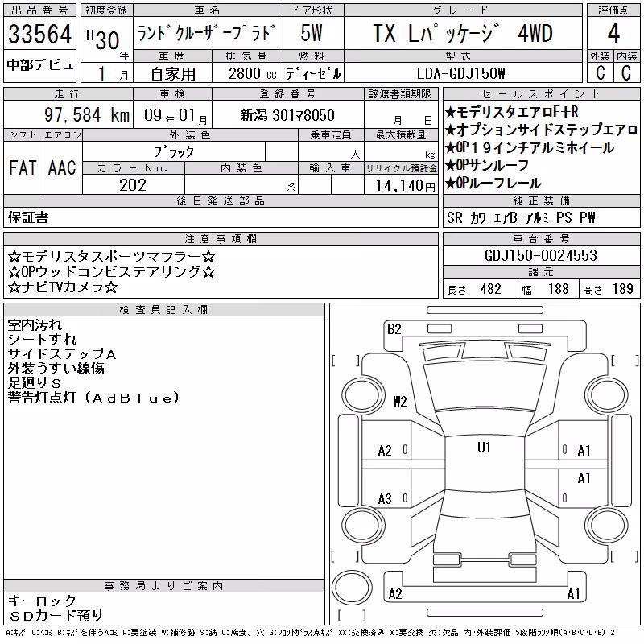Select U1 roof mark on diagram

click(484, 448)
